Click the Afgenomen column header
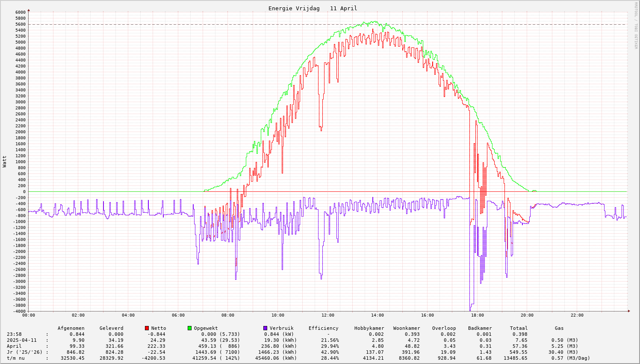The width and height of the screenshot is (640, 364). coord(71,328)
